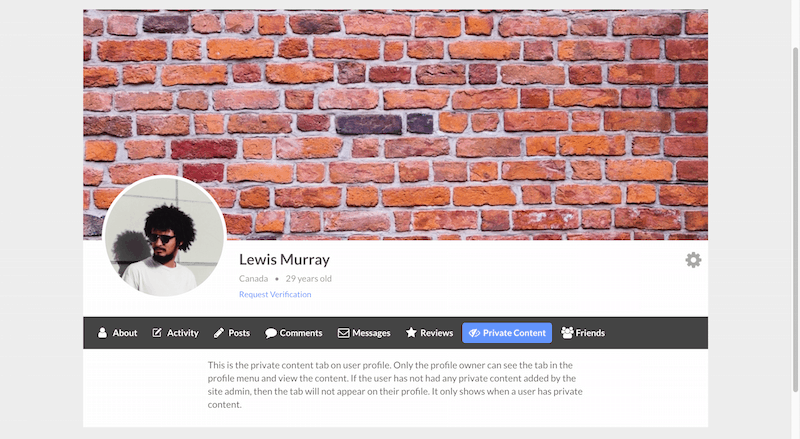Click the Request Verification link
Image resolution: width=800 pixels, height=439 pixels.
tap(275, 295)
